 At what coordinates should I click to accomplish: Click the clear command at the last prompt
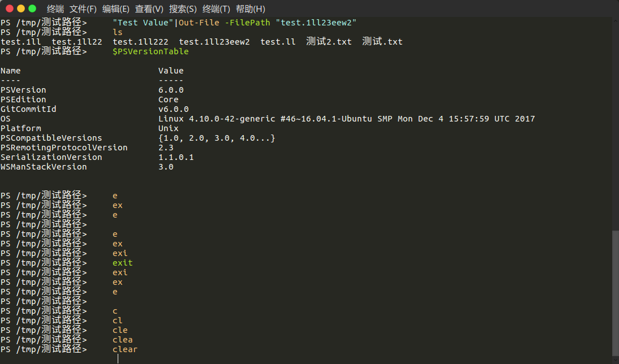coord(124,349)
